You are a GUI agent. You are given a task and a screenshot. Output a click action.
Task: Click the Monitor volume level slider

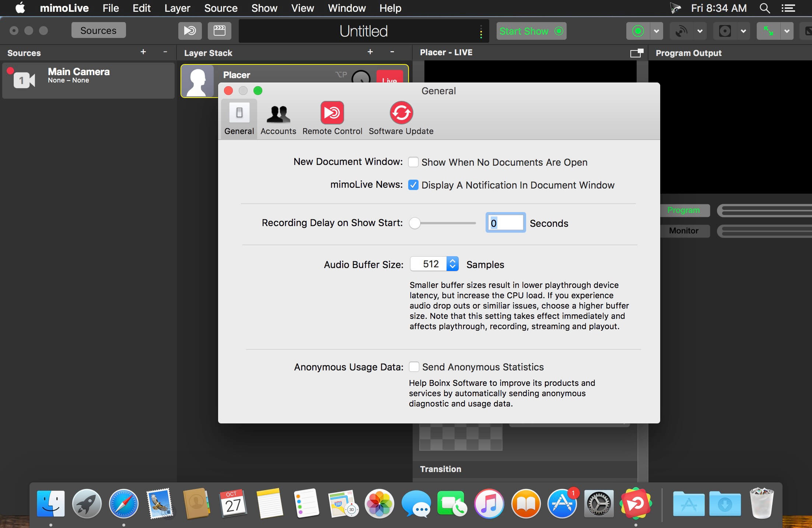tap(764, 231)
